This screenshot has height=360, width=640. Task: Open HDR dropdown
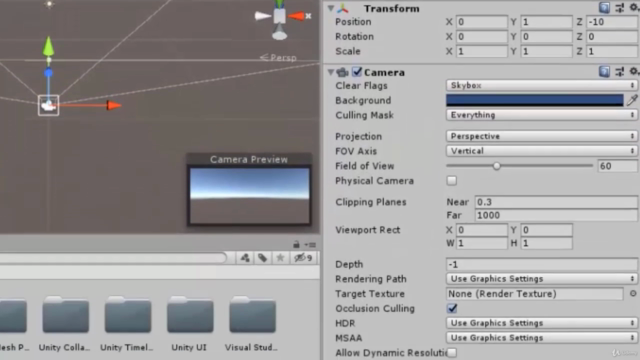[x=542, y=323]
